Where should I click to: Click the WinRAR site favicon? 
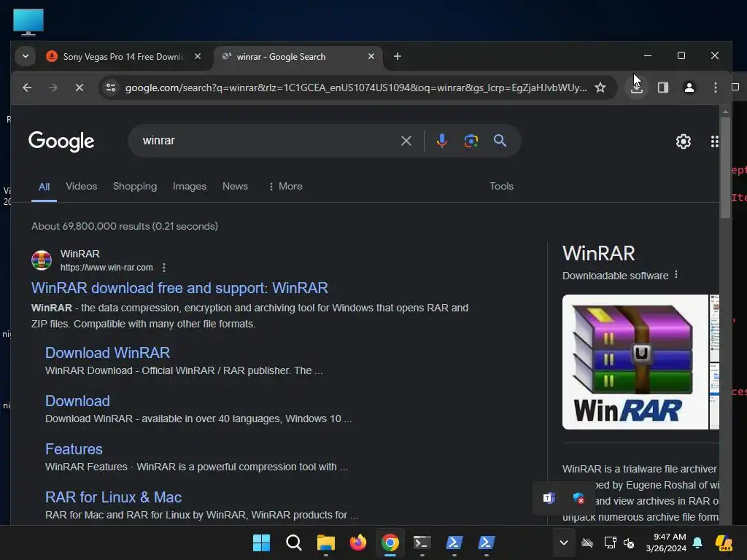click(42, 260)
